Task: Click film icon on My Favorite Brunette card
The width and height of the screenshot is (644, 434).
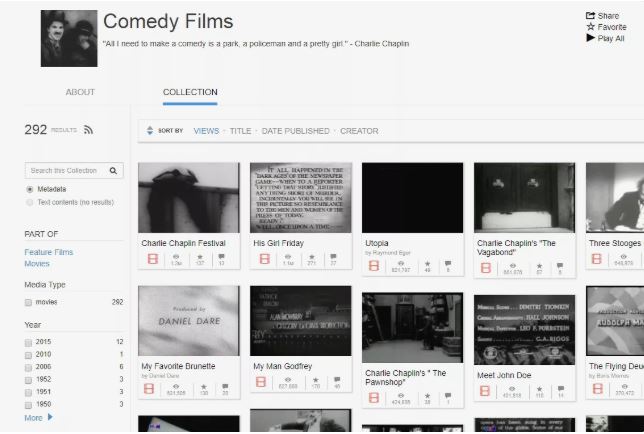Action: tap(149, 388)
